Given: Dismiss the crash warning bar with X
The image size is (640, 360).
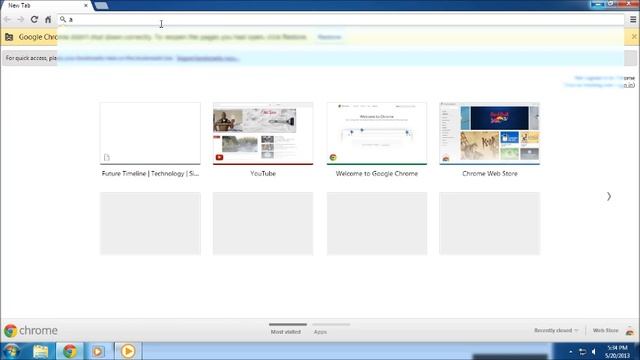Looking at the screenshot, I should coord(634,37).
